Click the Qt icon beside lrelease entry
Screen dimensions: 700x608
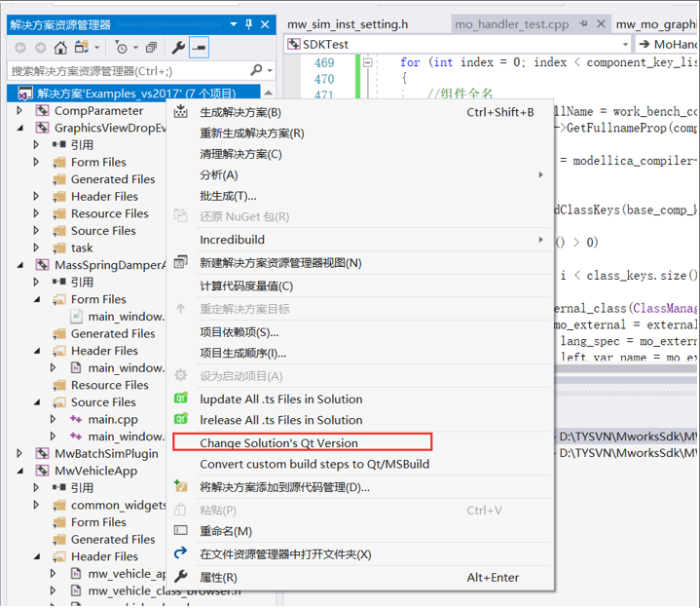181,419
